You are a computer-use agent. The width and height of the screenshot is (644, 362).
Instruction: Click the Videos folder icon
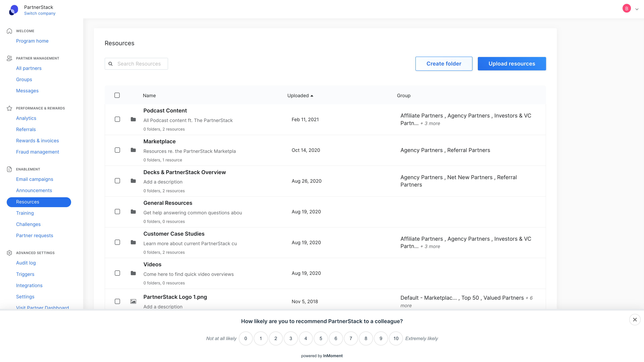tap(133, 273)
